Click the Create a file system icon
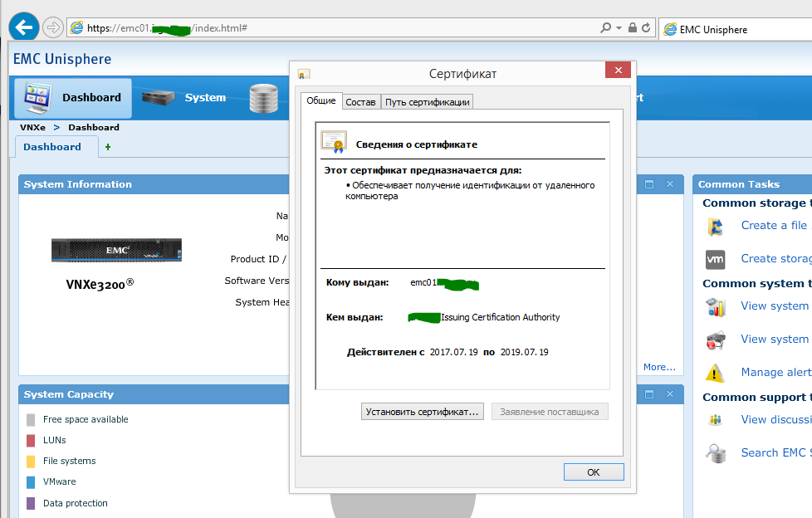The image size is (812, 518). pyautogui.click(x=716, y=225)
